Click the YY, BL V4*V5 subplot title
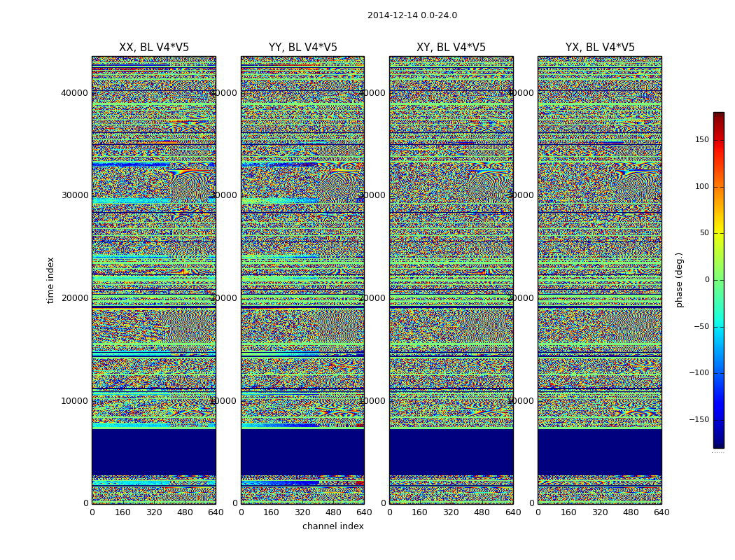Viewport: 735px width, 560px height. (x=302, y=48)
